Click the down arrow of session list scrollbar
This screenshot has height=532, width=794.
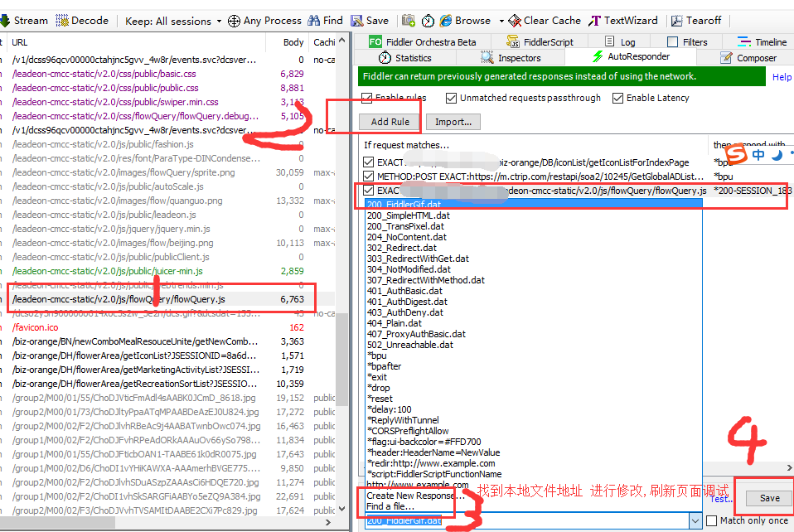coord(341,509)
